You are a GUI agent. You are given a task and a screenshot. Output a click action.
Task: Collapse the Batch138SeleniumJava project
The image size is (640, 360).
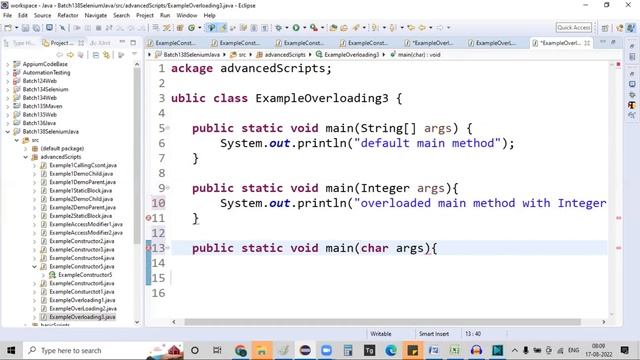7,131
